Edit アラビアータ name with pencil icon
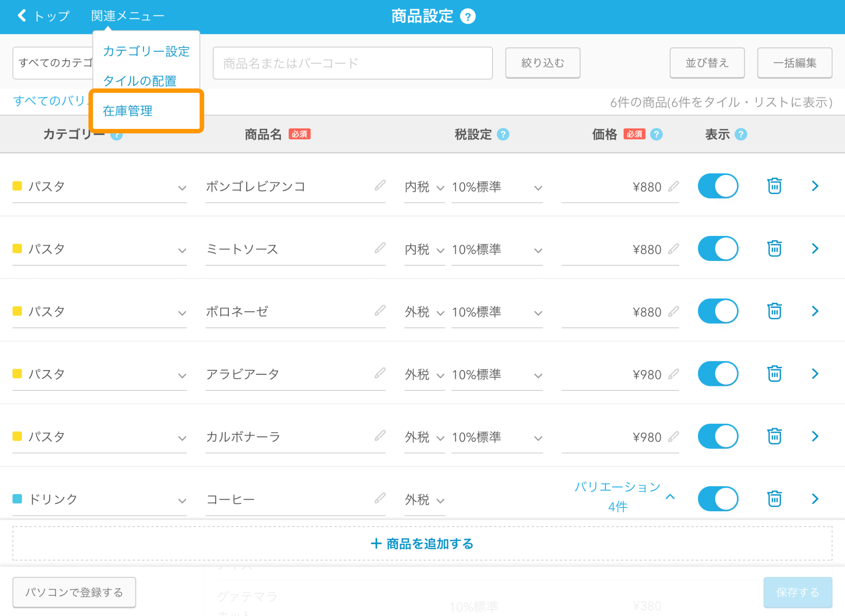 tap(380, 373)
